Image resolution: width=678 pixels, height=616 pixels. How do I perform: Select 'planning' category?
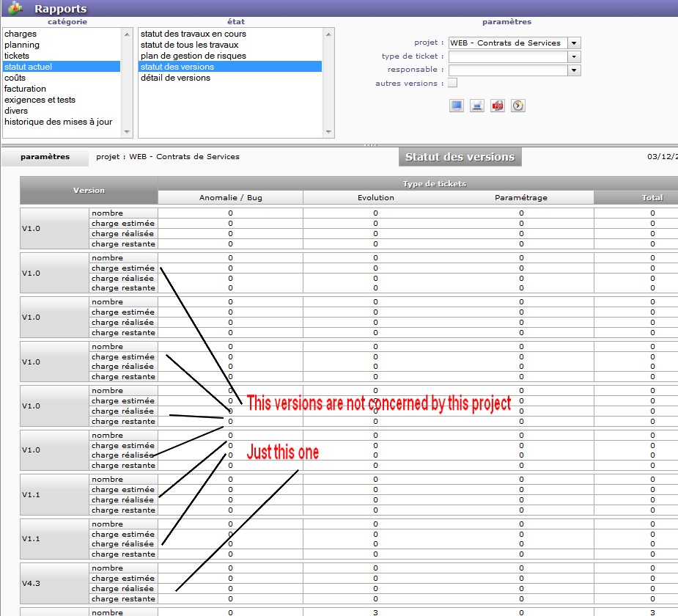(x=22, y=45)
